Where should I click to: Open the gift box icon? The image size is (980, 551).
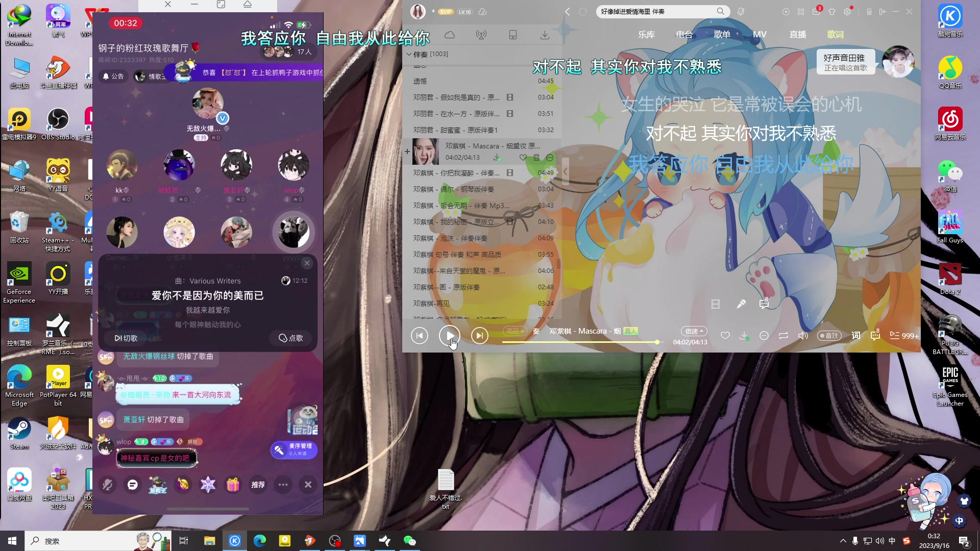pos(233,485)
